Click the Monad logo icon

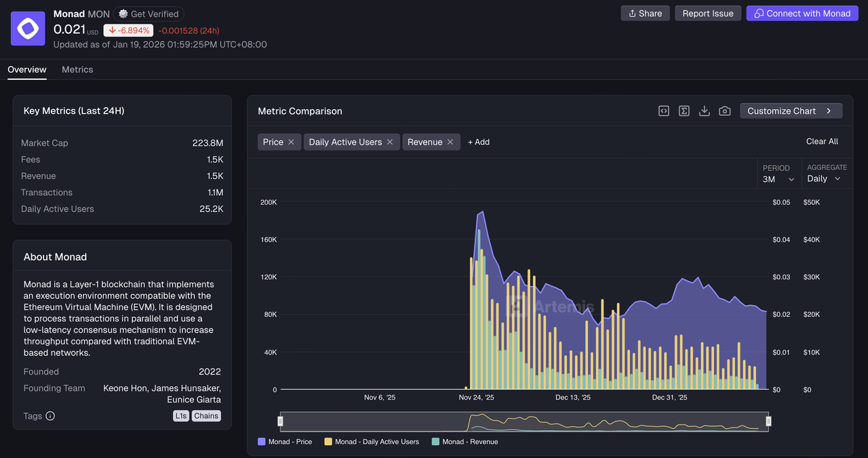28,28
